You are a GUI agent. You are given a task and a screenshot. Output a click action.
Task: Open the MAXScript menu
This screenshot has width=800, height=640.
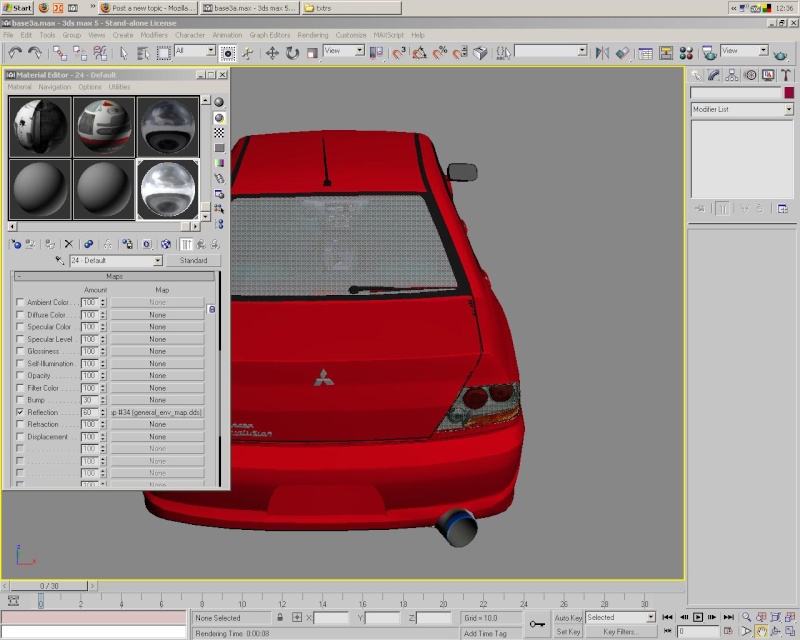pos(388,35)
